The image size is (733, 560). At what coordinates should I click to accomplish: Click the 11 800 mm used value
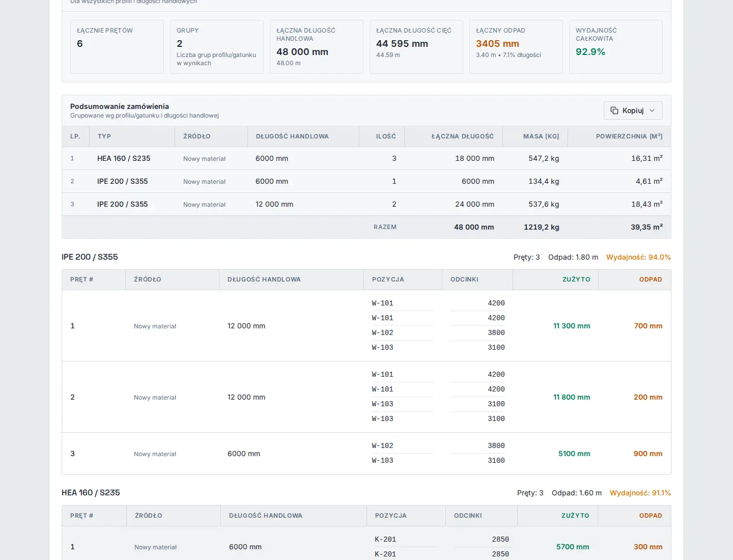coord(572,397)
